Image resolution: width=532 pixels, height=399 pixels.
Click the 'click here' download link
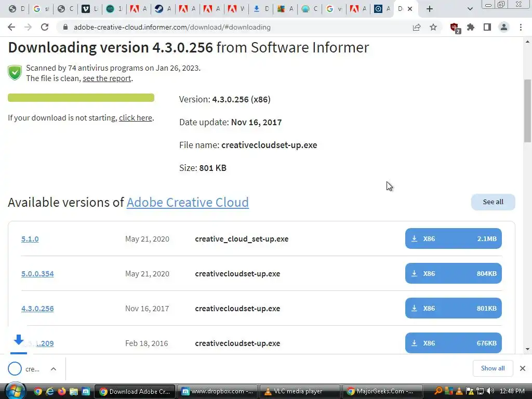pyautogui.click(x=136, y=118)
